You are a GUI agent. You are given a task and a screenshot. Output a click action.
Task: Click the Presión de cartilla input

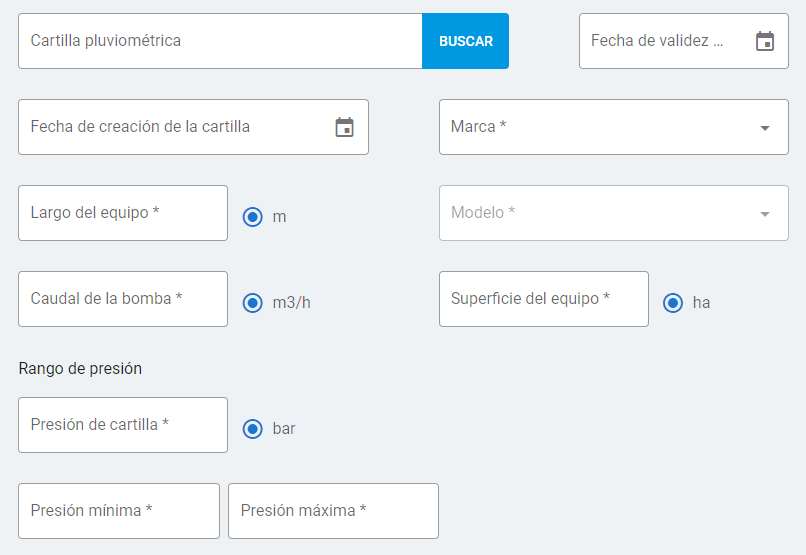click(123, 425)
